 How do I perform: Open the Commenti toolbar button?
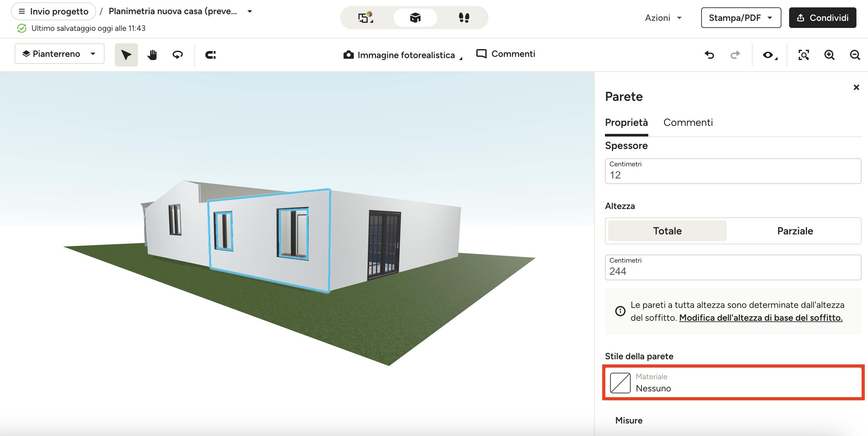tap(506, 54)
